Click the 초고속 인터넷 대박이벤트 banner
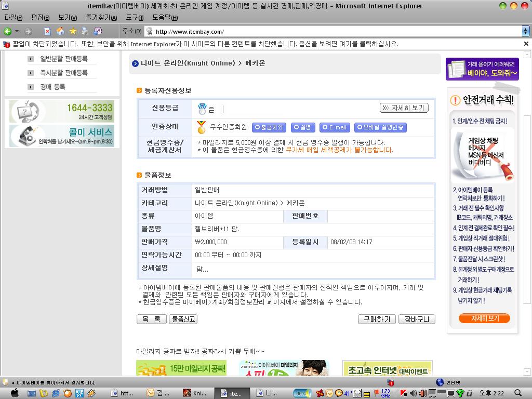 [388, 368]
